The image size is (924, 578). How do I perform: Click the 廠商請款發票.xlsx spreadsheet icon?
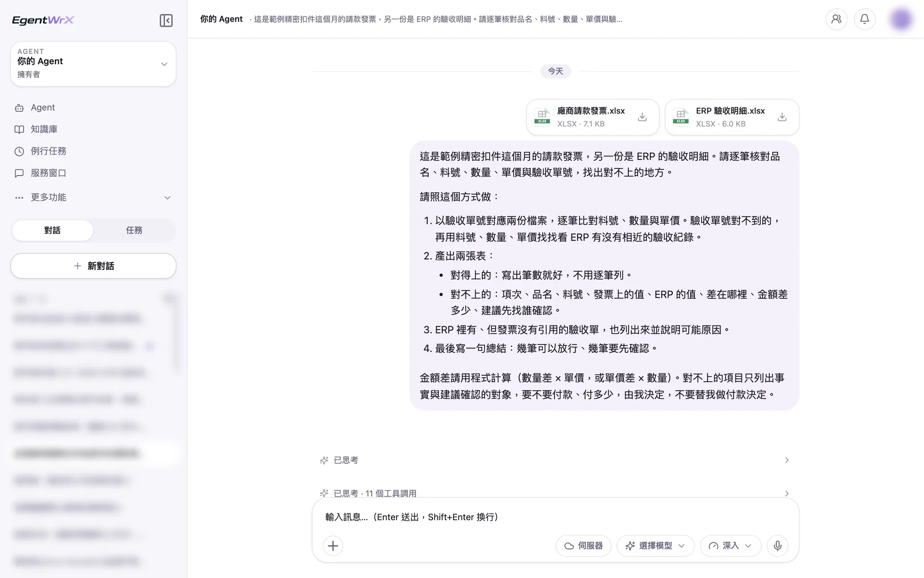point(542,117)
